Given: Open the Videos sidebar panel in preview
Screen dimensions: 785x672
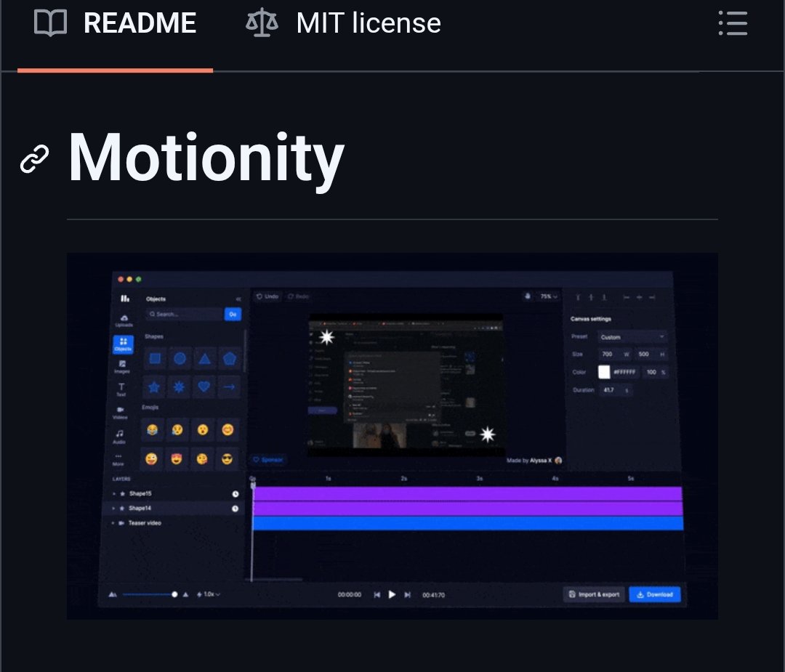Looking at the screenshot, I should click(x=120, y=413).
